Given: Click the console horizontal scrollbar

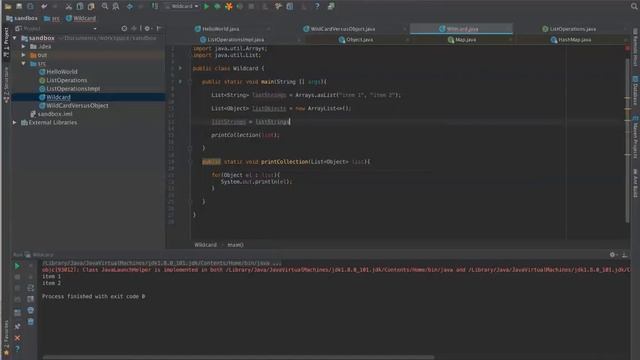Looking at the screenshot, I should (x=238, y=357).
